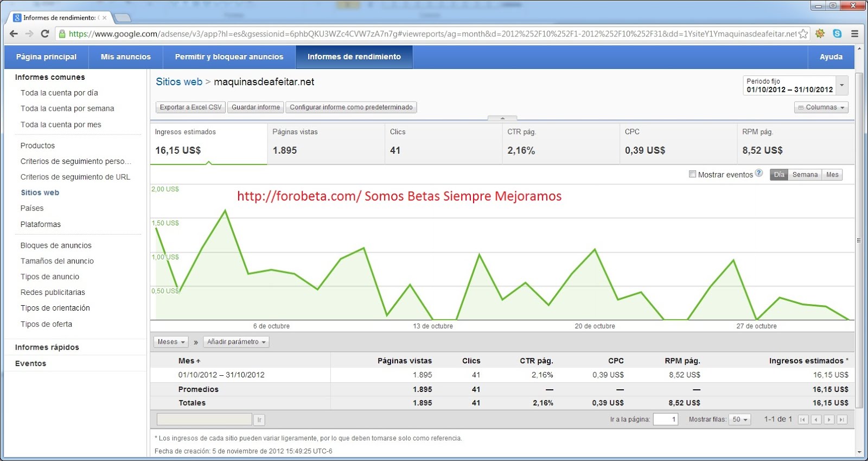Open the Países report in sidebar
This screenshot has height=461, width=868.
coord(32,208)
